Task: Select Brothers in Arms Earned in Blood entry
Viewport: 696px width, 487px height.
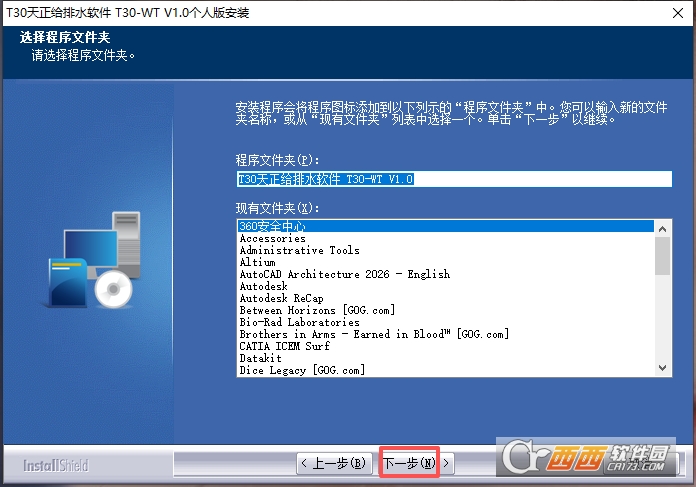Action: pyautogui.click(x=446, y=334)
